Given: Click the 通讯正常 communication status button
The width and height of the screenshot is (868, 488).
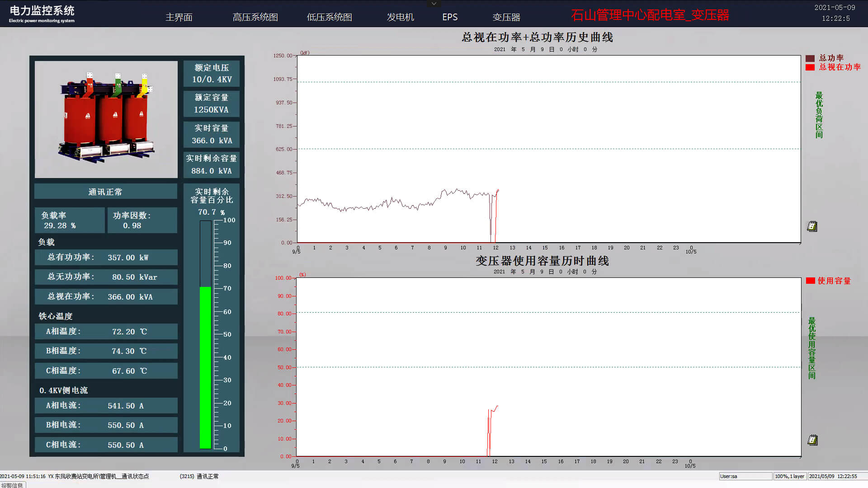Looking at the screenshot, I should click(105, 192).
